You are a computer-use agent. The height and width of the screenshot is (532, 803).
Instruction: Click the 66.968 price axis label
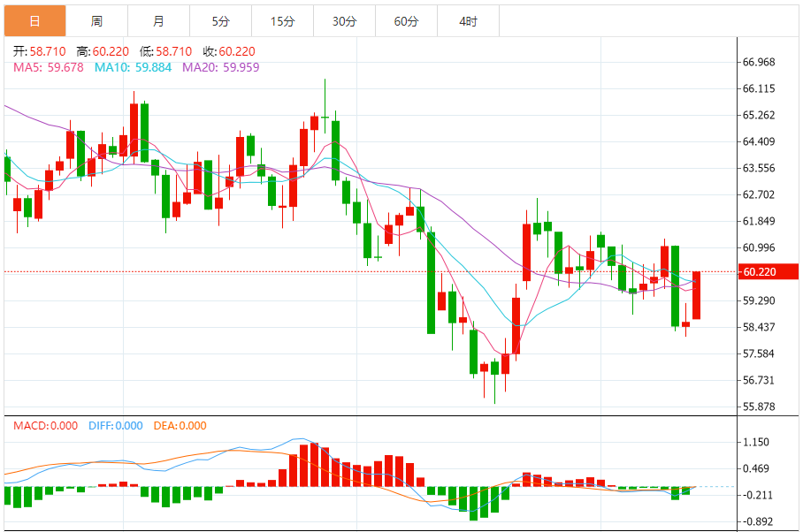759,63
